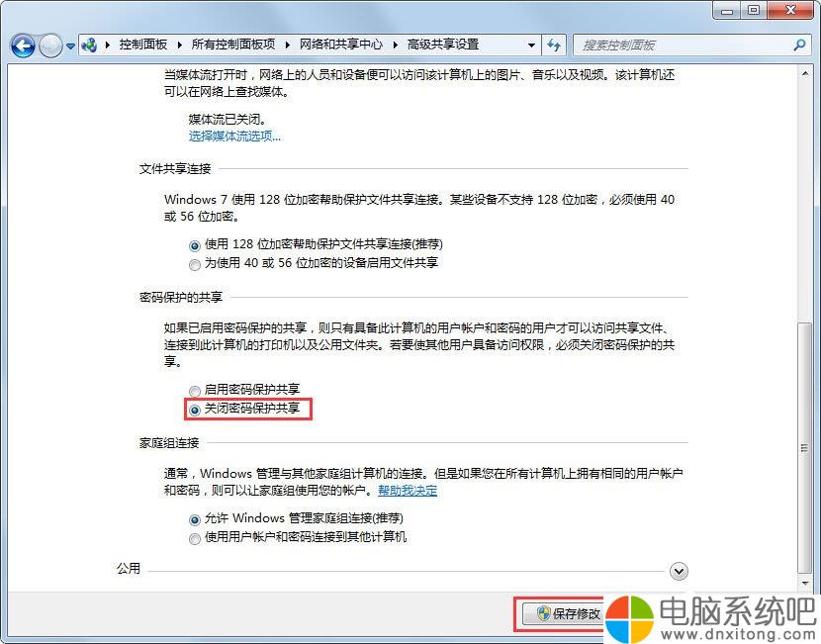Viewport: 821px width, 644px height.
Task: Click the 媒体流已关闭 status text
Action: tap(227, 119)
